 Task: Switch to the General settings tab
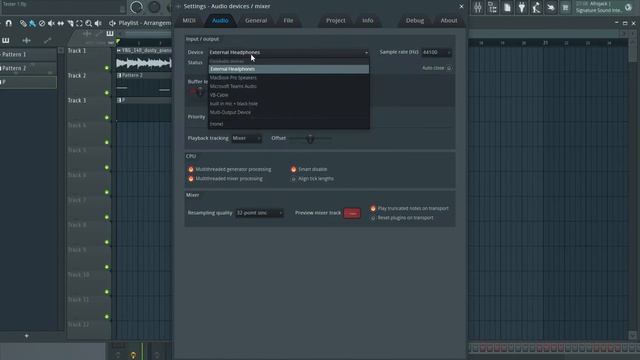(256, 20)
